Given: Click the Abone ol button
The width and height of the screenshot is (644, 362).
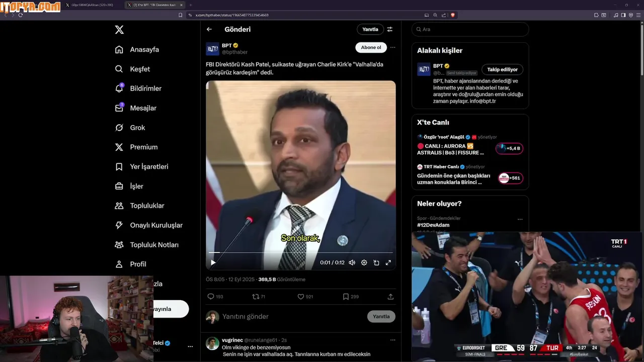Looking at the screenshot, I should [x=371, y=47].
